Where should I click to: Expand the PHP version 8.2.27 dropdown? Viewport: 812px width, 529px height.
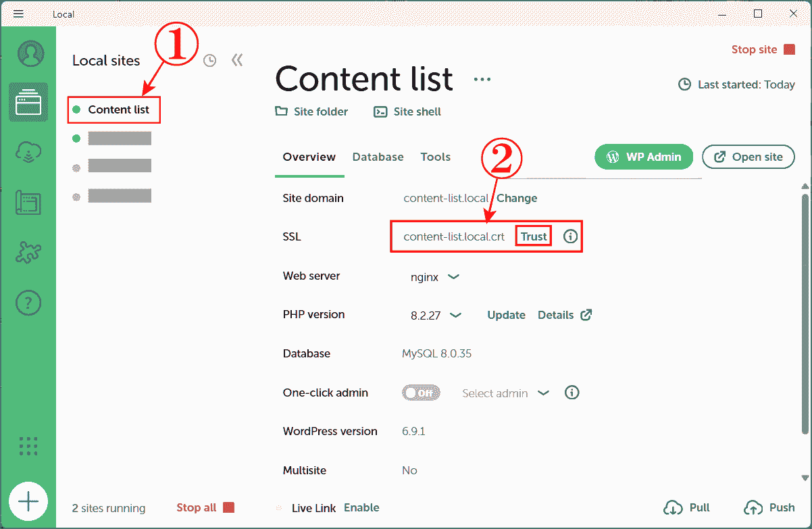[x=436, y=315]
